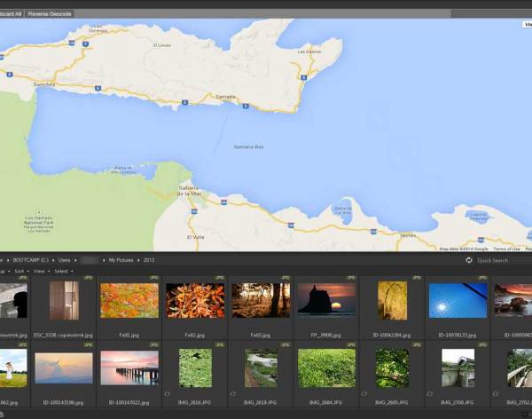
Task: Click the small overlay icon on IMG_2619.JPG
Action: (x=232, y=394)
